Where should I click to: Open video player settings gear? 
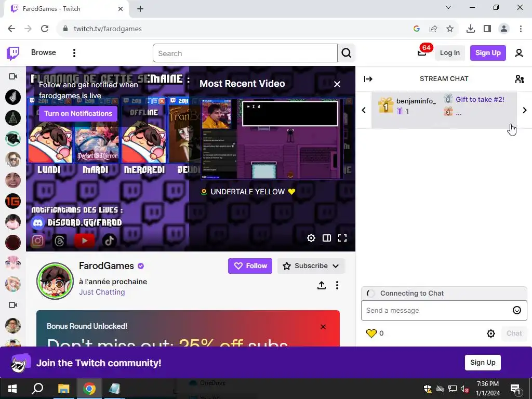tap(311, 238)
